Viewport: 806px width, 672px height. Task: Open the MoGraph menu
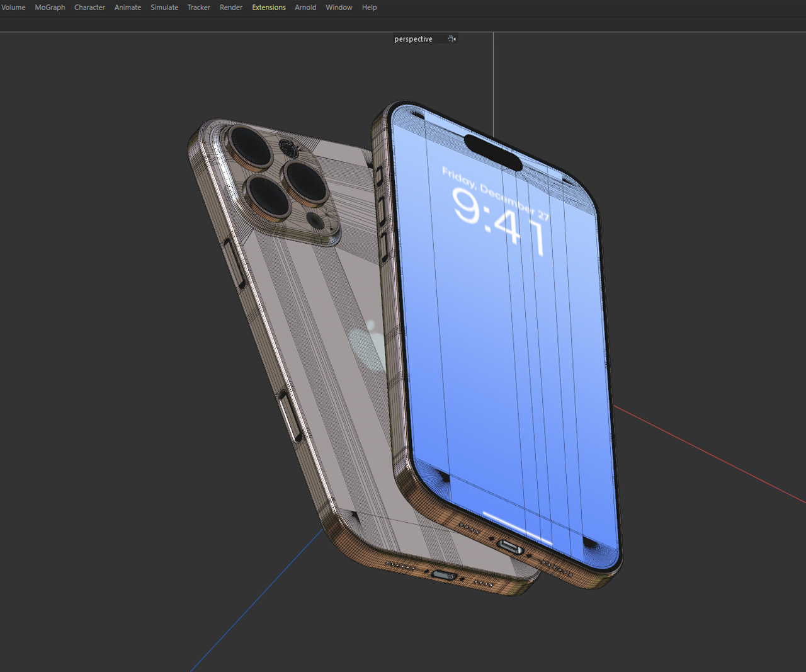coord(50,7)
